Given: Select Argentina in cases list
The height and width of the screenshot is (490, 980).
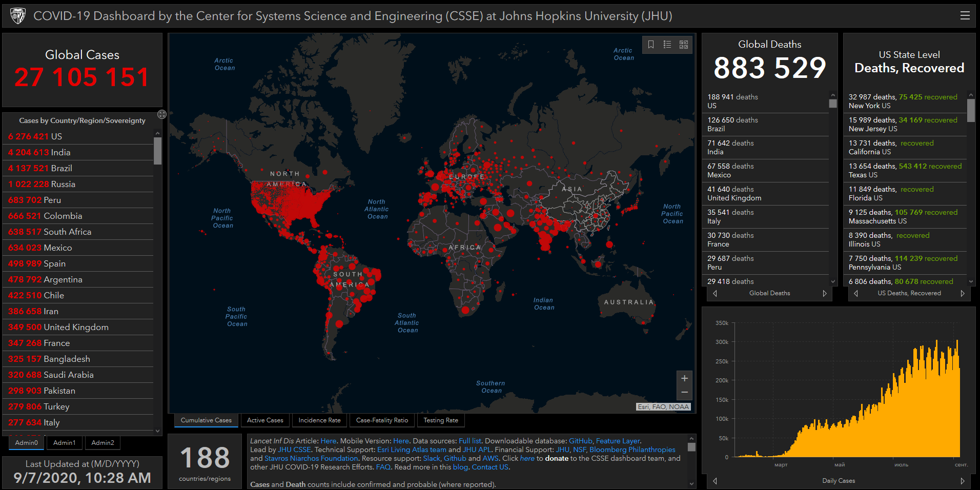Looking at the screenshot, I should click(78, 279).
